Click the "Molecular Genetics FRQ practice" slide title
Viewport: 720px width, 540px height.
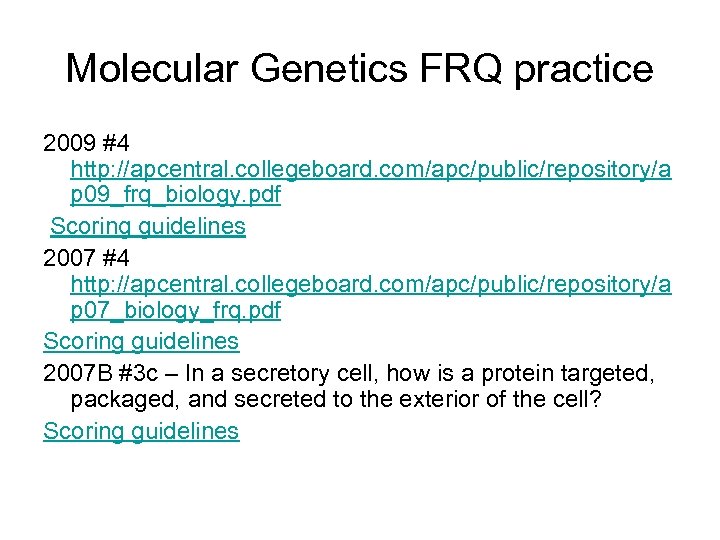click(359, 69)
